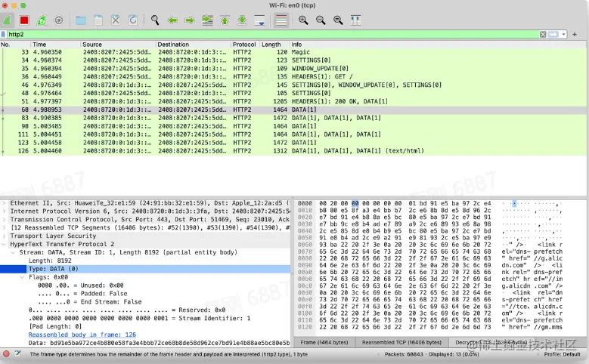Click the start capture shark fin icon

click(x=7, y=20)
